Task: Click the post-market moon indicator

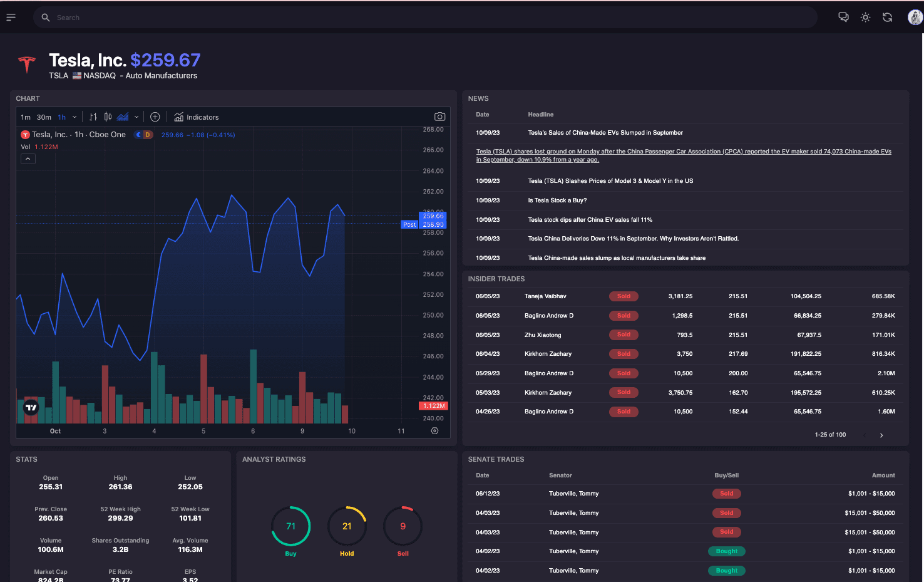Action: [x=138, y=135]
